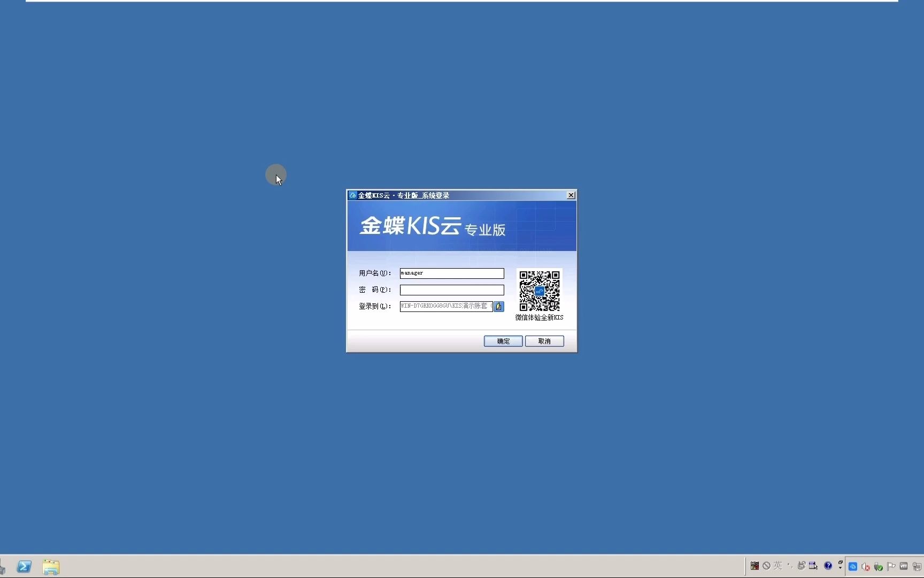Image resolution: width=924 pixels, height=578 pixels.
Task: Click the 确定 confirm button
Action: [x=503, y=341]
